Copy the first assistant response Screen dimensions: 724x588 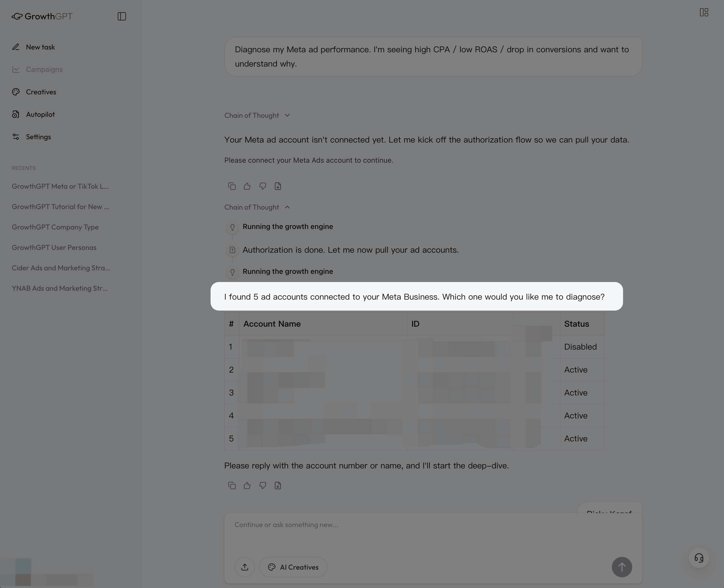tap(232, 186)
